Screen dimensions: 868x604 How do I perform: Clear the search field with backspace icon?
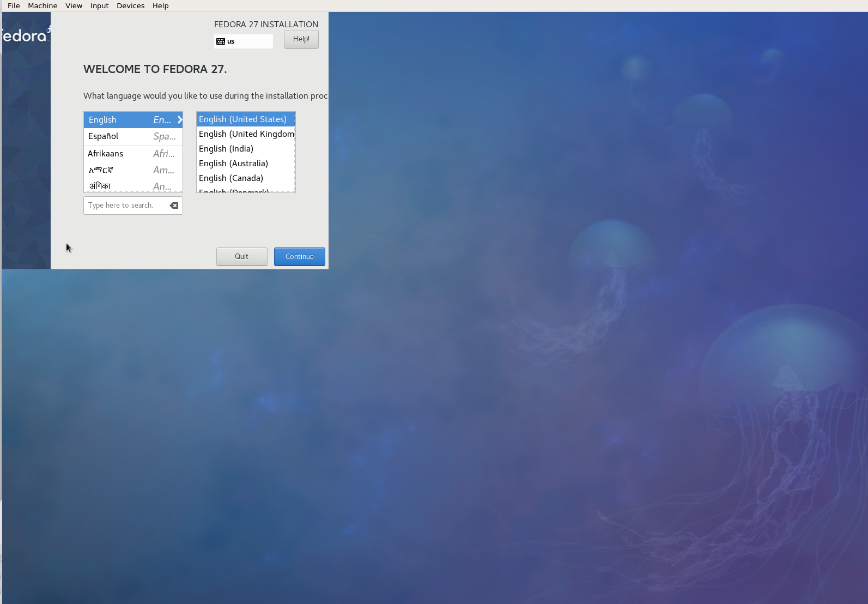(174, 206)
